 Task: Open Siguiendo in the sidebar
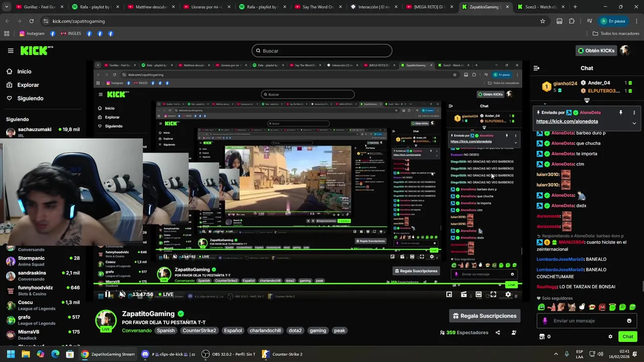(30, 98)
